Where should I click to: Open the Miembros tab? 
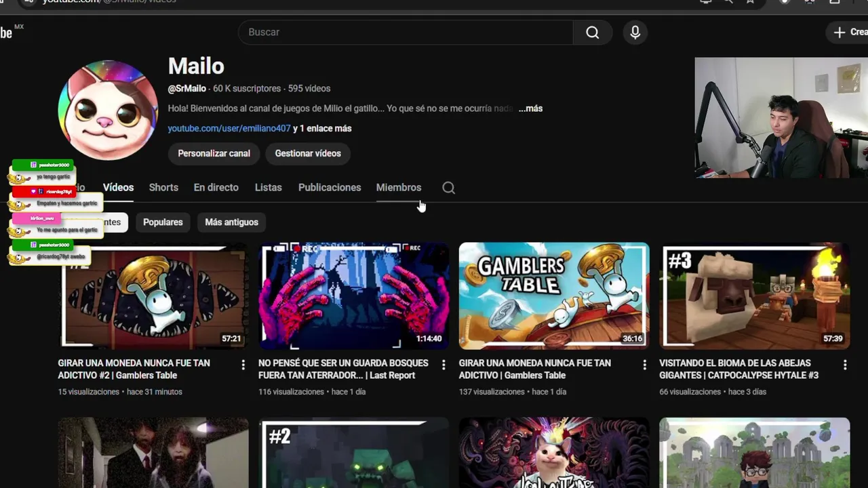click(399, 188)
